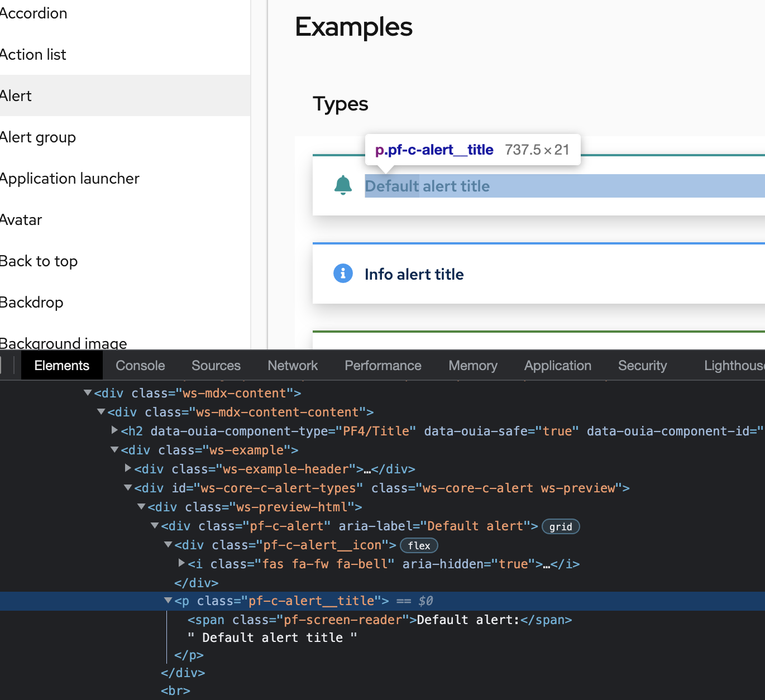The image size is (765, 700).
Task: Collapse the ws-mdx-content-content div node
Action: [101, 412]
